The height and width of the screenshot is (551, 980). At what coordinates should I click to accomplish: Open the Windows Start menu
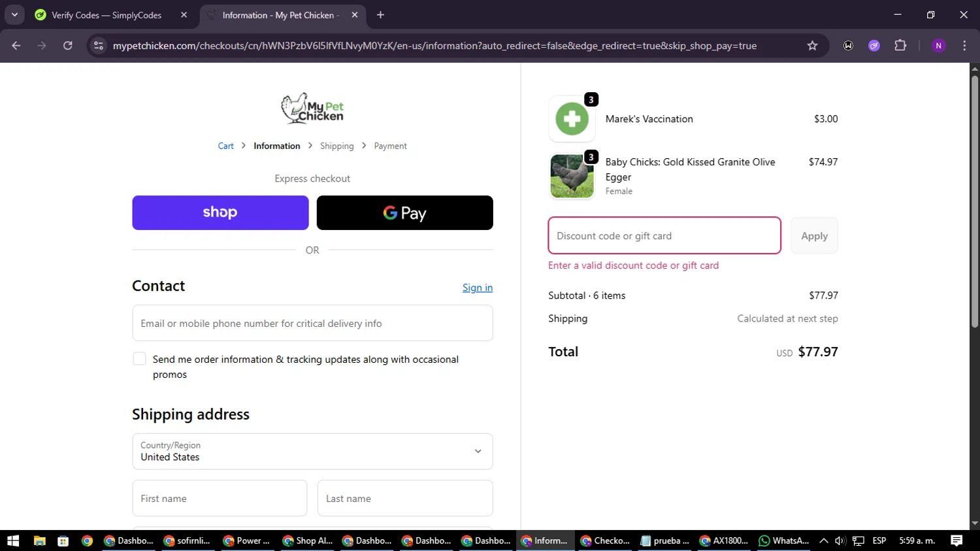pos(13,541)
